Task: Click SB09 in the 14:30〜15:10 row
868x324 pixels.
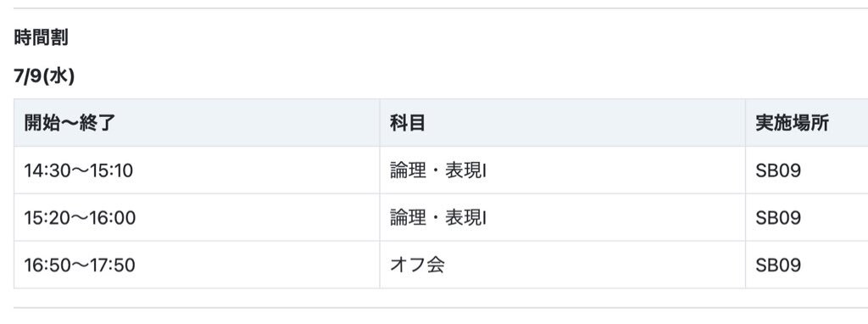Action: coord(778,170)
